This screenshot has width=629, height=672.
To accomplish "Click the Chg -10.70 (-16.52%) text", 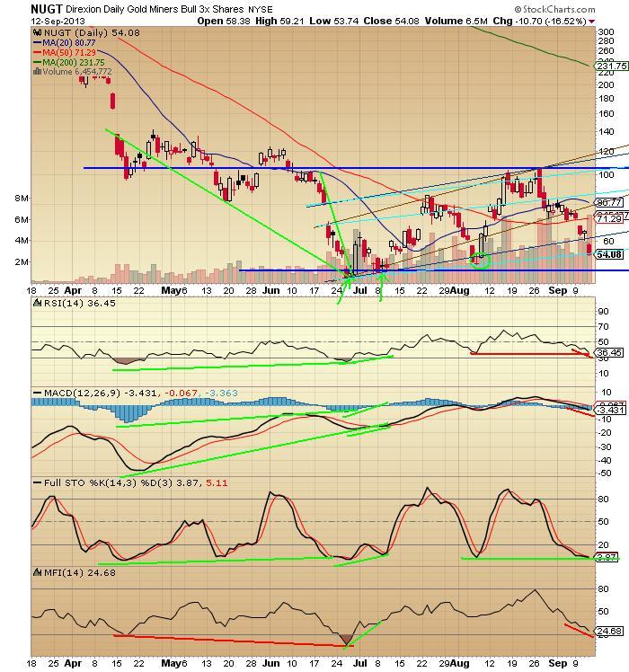I will (x=539, y=21).
